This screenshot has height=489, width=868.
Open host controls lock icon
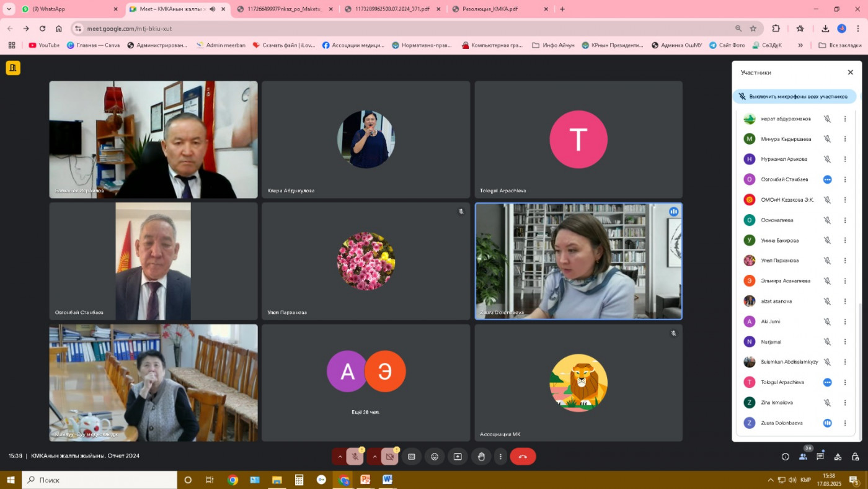[855, 457]
